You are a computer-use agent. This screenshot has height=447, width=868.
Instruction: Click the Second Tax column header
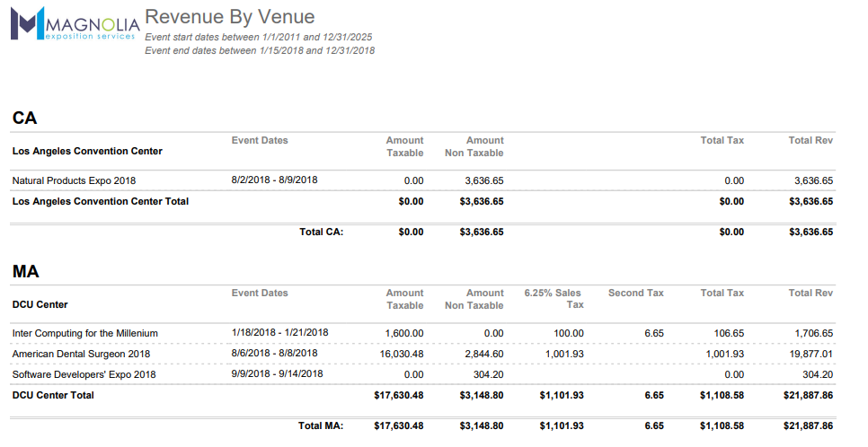click(635, 293)
